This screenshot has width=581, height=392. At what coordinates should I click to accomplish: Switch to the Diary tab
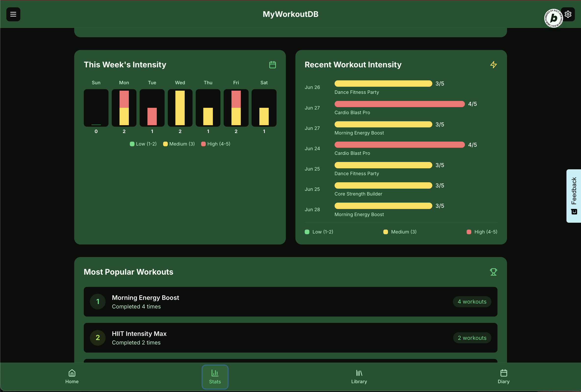point(503,377)
